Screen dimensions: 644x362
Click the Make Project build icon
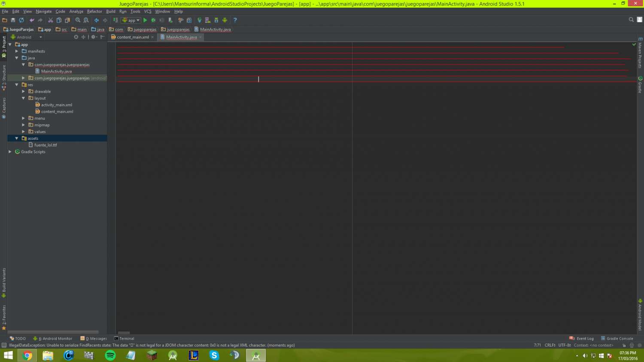(x=115, y=20)
